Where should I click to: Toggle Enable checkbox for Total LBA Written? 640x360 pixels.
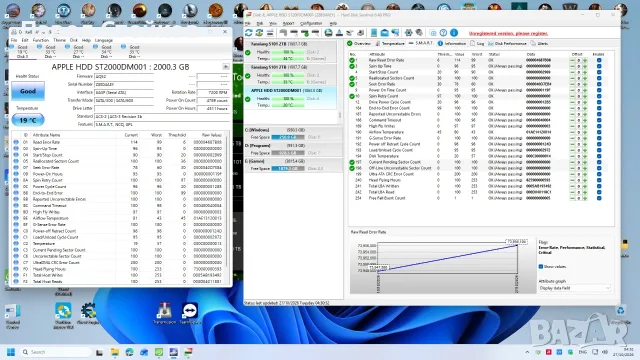click(599, 186)
